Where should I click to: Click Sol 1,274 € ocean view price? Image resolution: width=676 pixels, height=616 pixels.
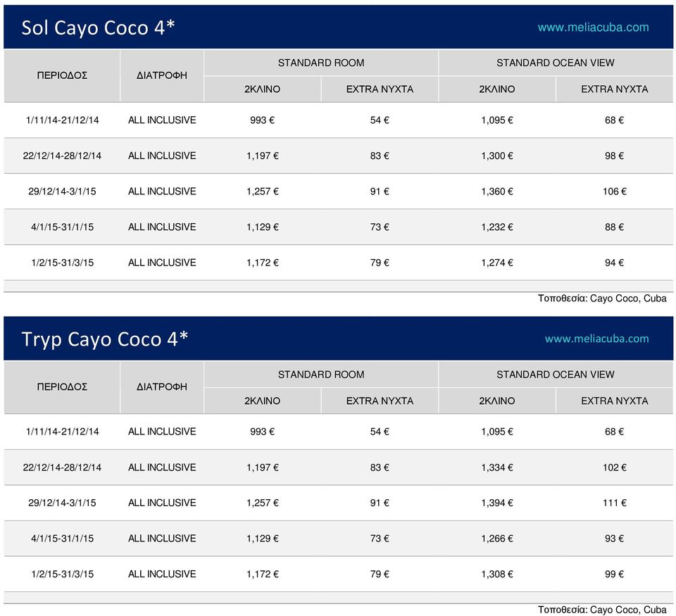(x=497, y=263)
